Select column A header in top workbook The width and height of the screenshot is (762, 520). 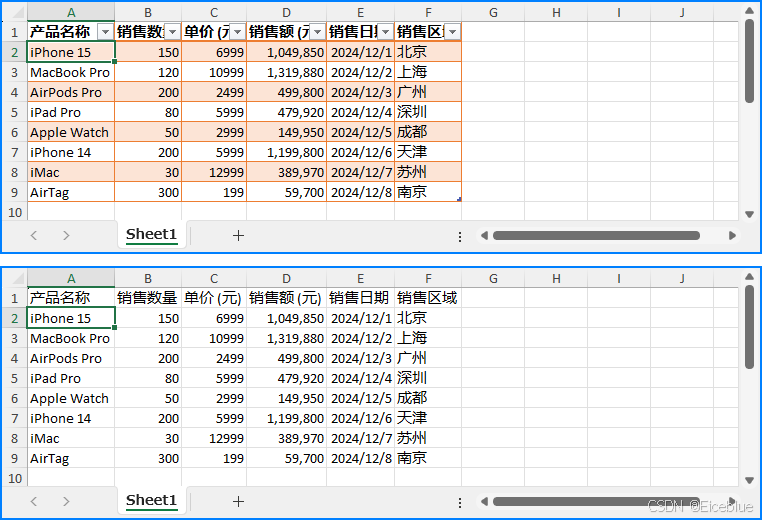coord(71,13)
